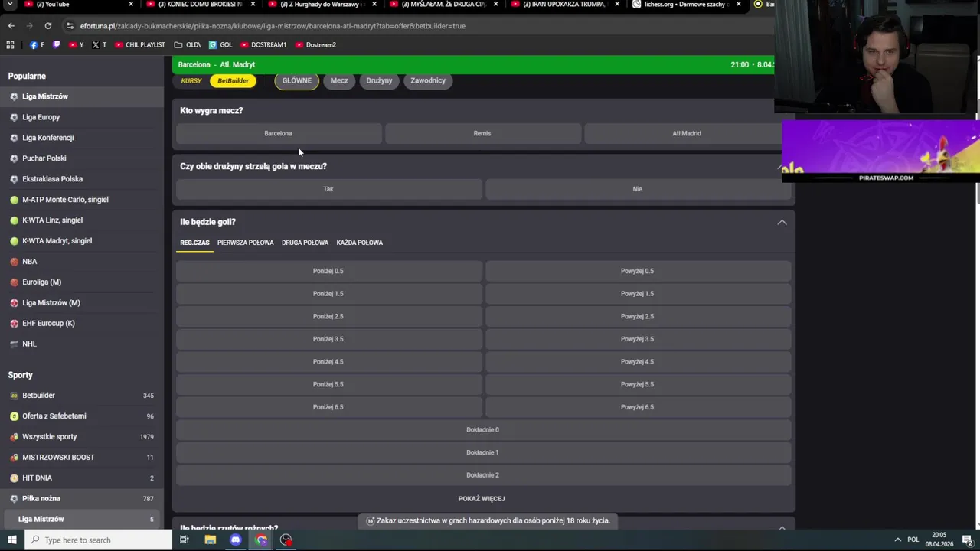Switch to PIERWSZA POŁOWA goals tab
This screenshot has width=980, height=551.
coord(245,243)
